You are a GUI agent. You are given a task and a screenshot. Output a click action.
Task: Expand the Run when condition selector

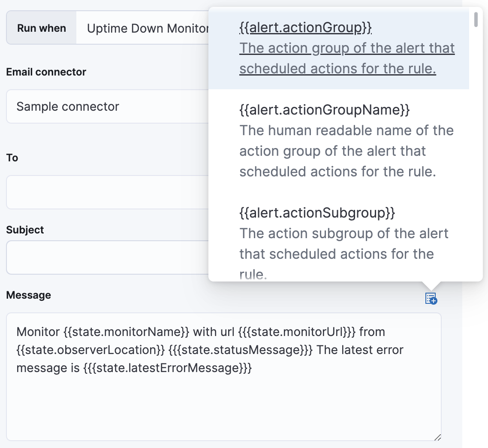click(x=41, y=27)
